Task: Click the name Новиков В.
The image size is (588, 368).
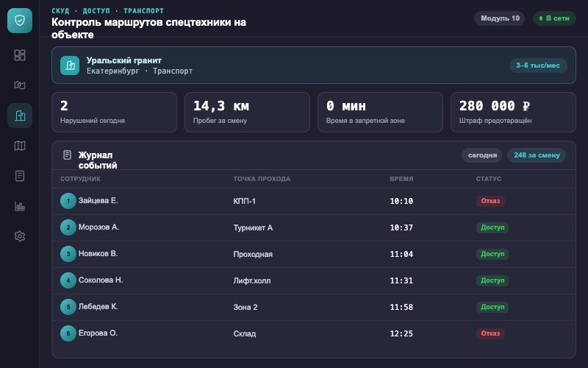Action: 98,253
